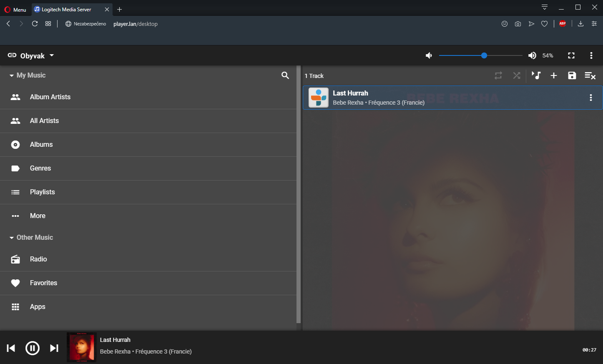This screenshot has height=364, width=603.
Task: Toggle shuffle in the queue toolbar
Action: 517,75
